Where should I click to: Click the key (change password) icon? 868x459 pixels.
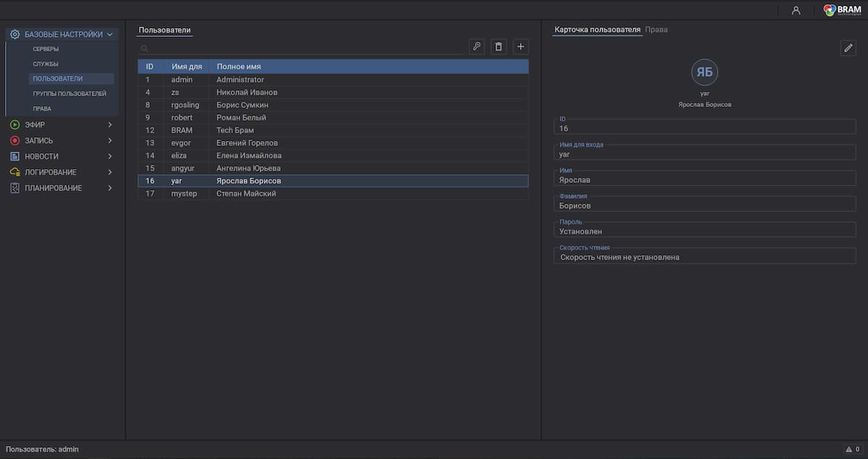click(x=477, y=46)
